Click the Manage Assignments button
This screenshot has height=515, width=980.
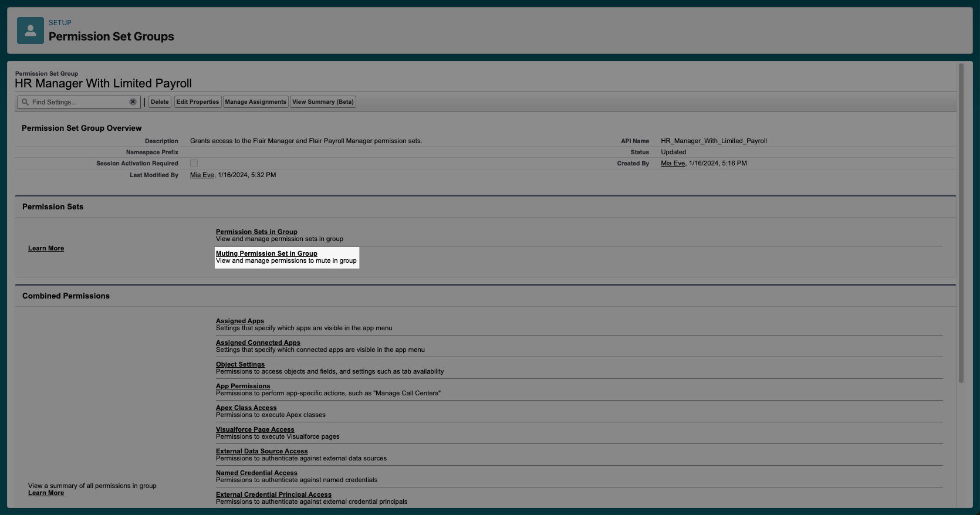coord(255,102)
